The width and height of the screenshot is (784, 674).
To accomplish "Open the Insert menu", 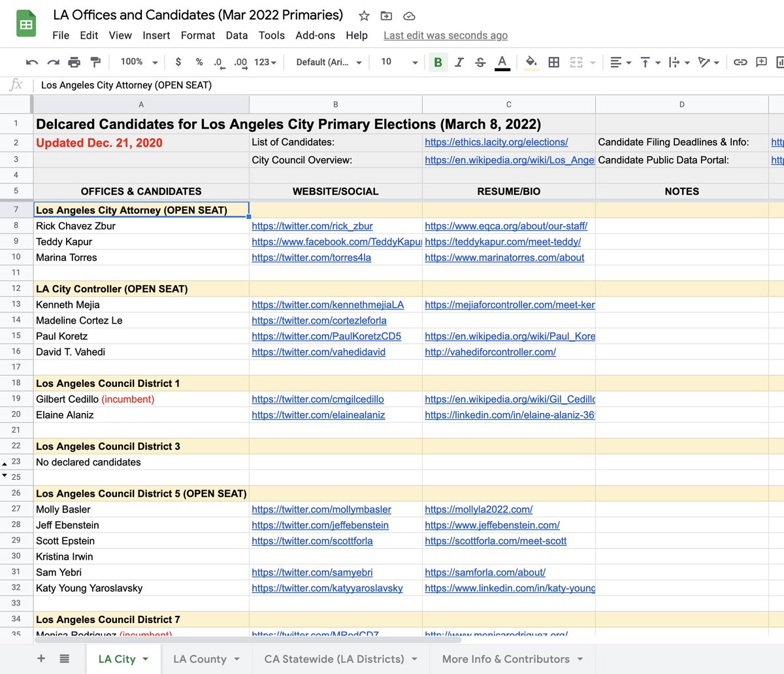I will pyautogui.click(x=156, y=35).
